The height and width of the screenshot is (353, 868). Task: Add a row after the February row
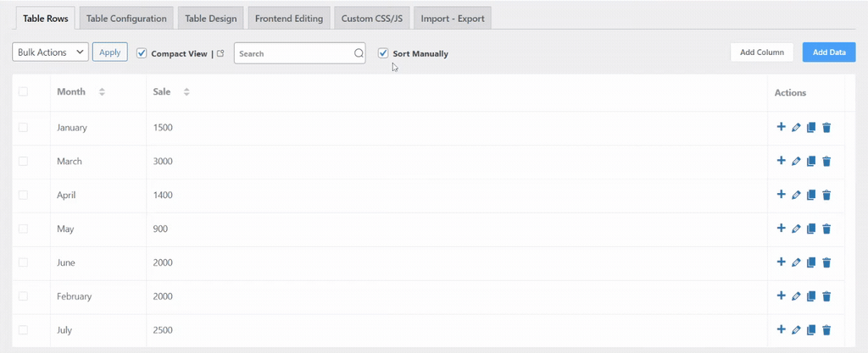tap(781, 295)
